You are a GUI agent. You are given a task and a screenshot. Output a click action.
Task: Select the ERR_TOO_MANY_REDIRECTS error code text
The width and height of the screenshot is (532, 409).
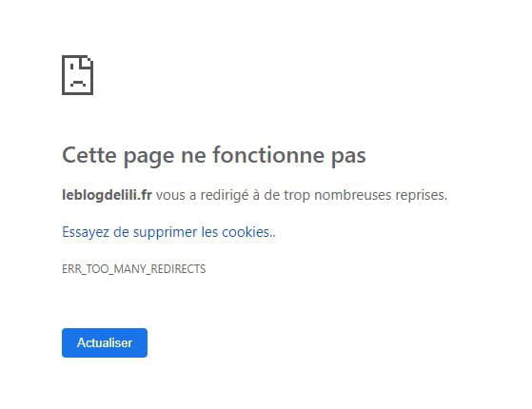click(x=133, y=269)
